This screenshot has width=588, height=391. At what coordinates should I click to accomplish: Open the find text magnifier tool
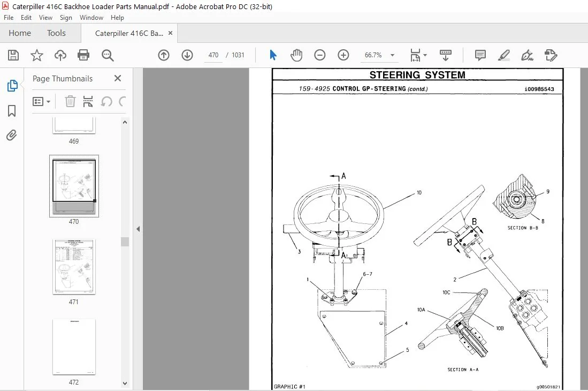click(x=108, y=55)
